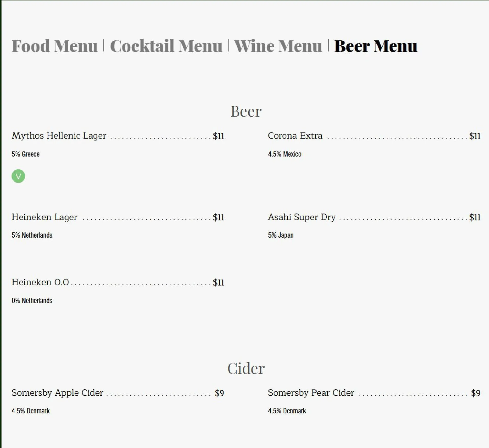Click the green vegan V icon
The width and height of the screenshot is (489, 448).
[x=18, y=176]
